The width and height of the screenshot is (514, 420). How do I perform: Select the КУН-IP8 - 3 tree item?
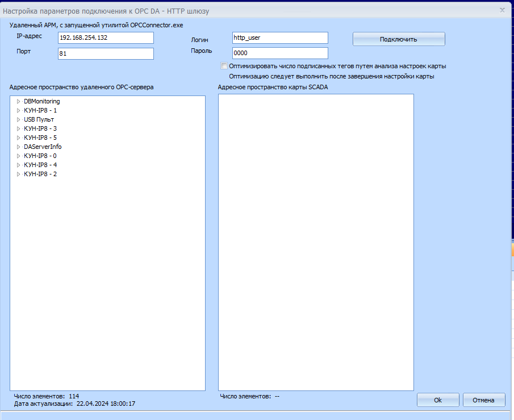40,128
